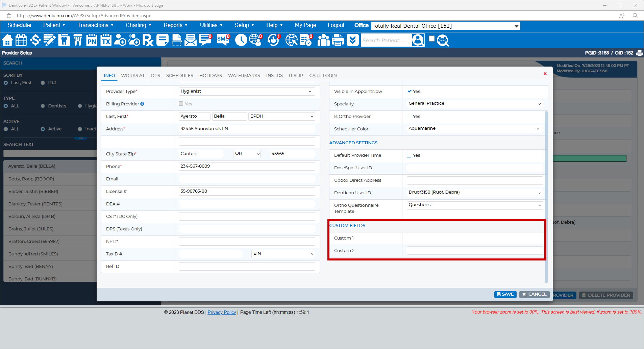
Task: Click the document checkmark icon
Action: [306, 40]
